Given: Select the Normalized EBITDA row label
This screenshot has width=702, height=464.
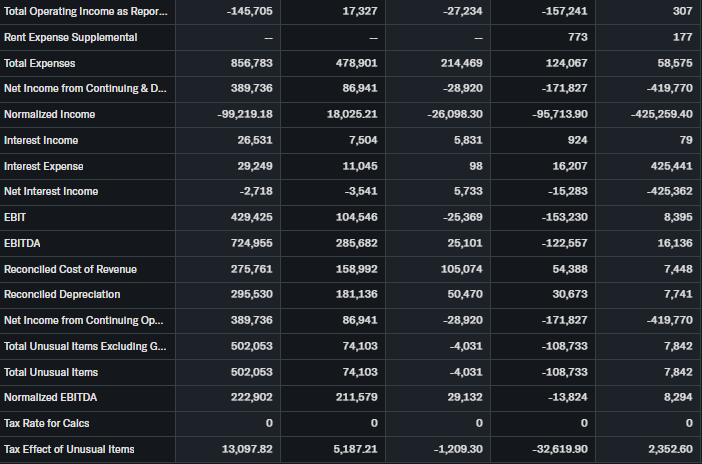Looking at the screenshot, I should click(x=50, y=397).
